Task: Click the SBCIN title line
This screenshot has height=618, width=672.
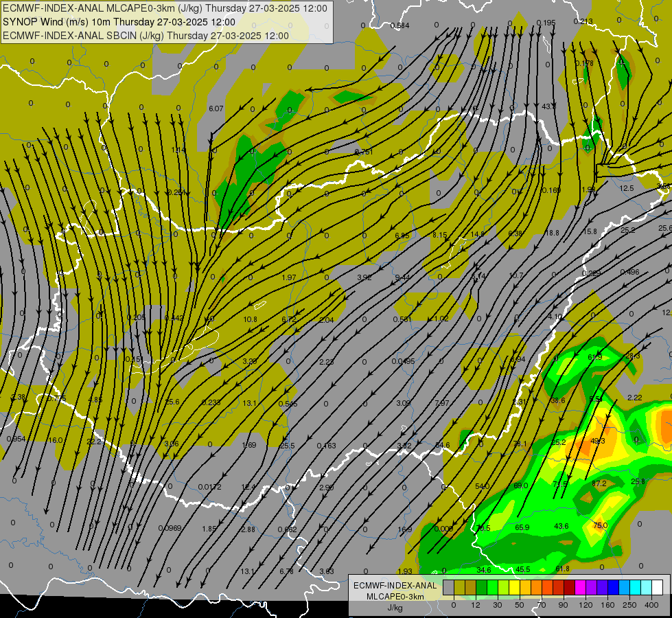Action: tap(146, 36)
